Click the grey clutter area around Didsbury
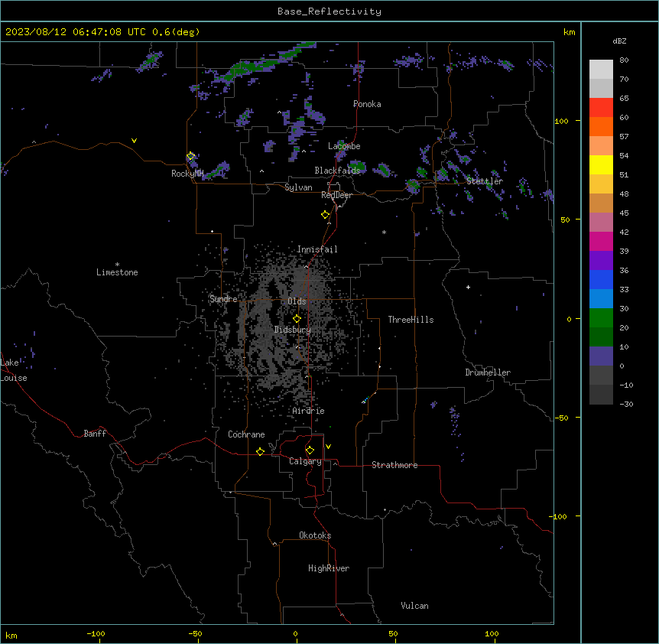Image resolution: width=659 pixels, height=644 pixels. click(x=286, y=328)
